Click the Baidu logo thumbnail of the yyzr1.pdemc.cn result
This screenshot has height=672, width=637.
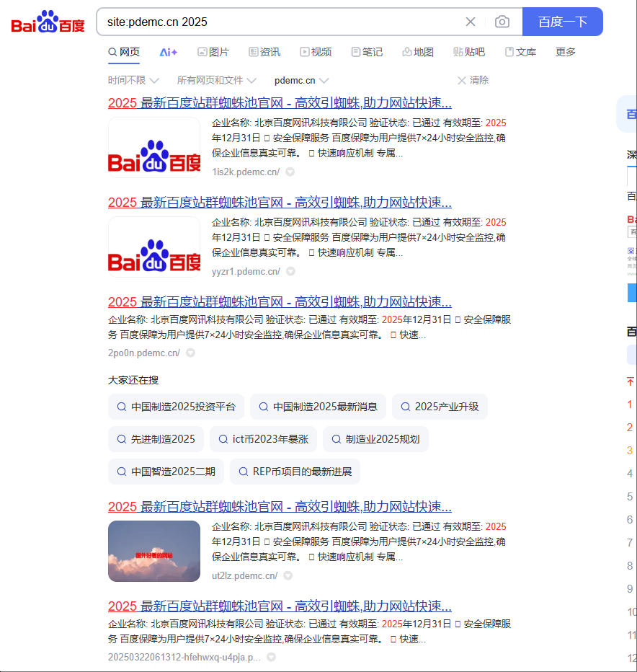pyautogui.click(x=154, y=247)
